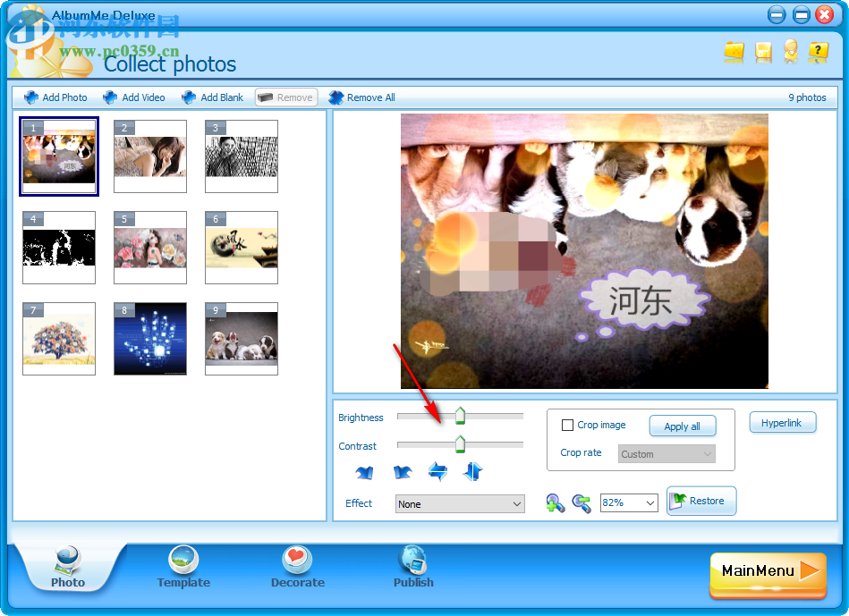Image resolution: width=849 pixels, height=616 pixels.
Task: Adjust the Brightness slider handle
Action: point(460,415)
